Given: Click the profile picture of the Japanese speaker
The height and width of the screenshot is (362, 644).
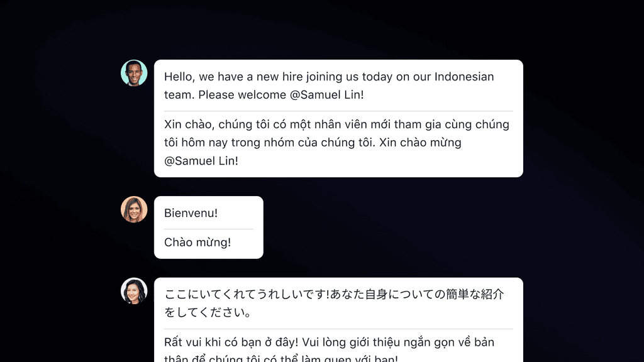Looking at the screenshot, I should [134, 290].
